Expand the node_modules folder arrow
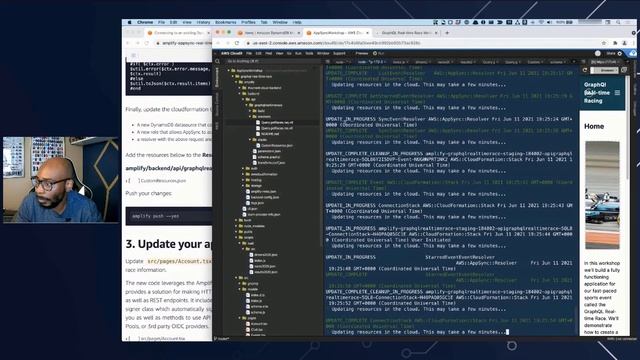This screenshot has height=360, width=640. point(236,226)
